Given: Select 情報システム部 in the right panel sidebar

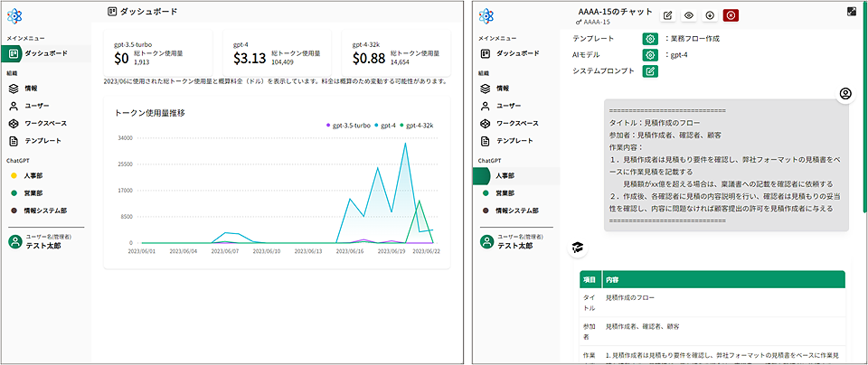Looking at the screenshot, I should pyautogui.click(x=523, y=211).
